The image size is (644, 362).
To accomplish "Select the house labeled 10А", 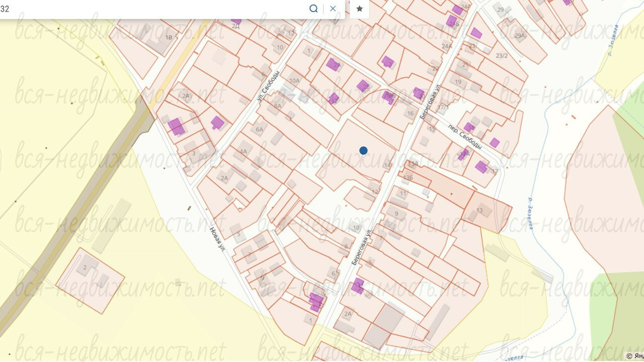I will click(294, 80).
